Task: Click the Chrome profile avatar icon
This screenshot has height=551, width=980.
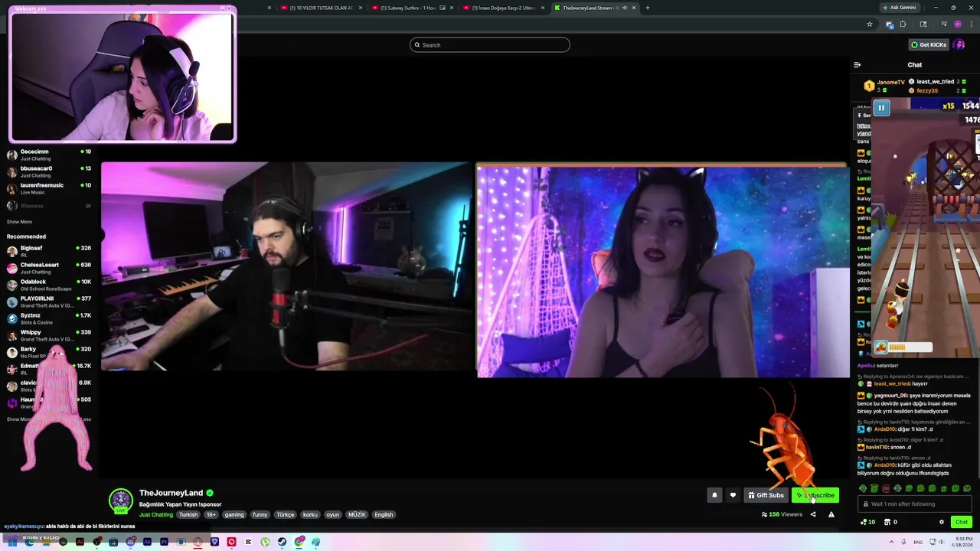Action: [x=958, y=24]
